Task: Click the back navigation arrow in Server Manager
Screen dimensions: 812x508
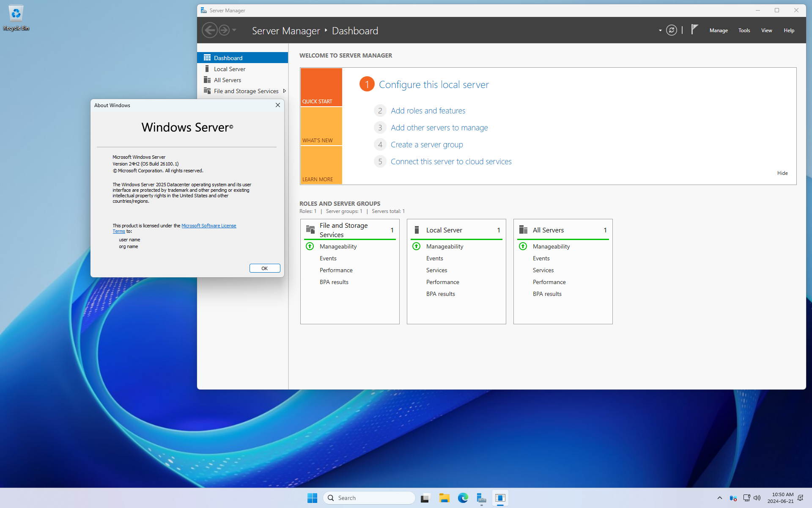Action: (210, 30)
